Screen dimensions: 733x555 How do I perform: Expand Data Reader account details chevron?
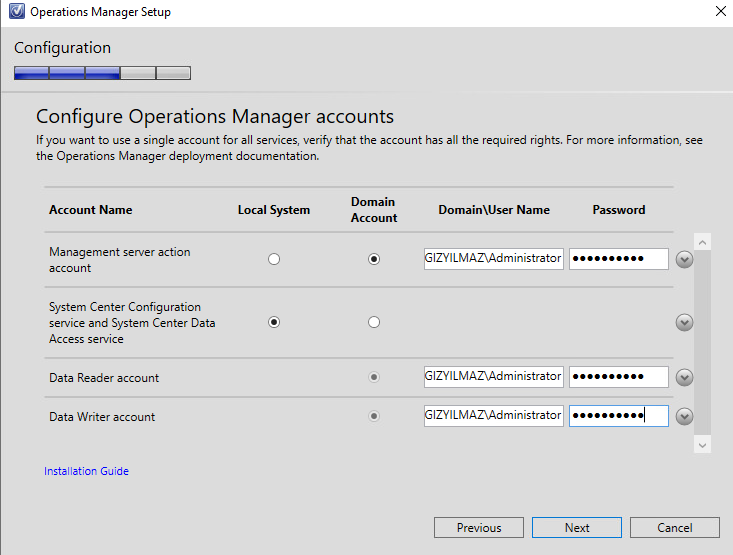[684, 377]
